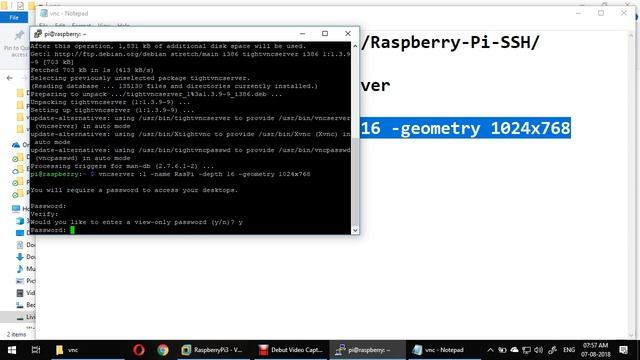Click the OneDrive cloud tray icon
This screenshot has width=640, height=360.
[x=514, y=350]
